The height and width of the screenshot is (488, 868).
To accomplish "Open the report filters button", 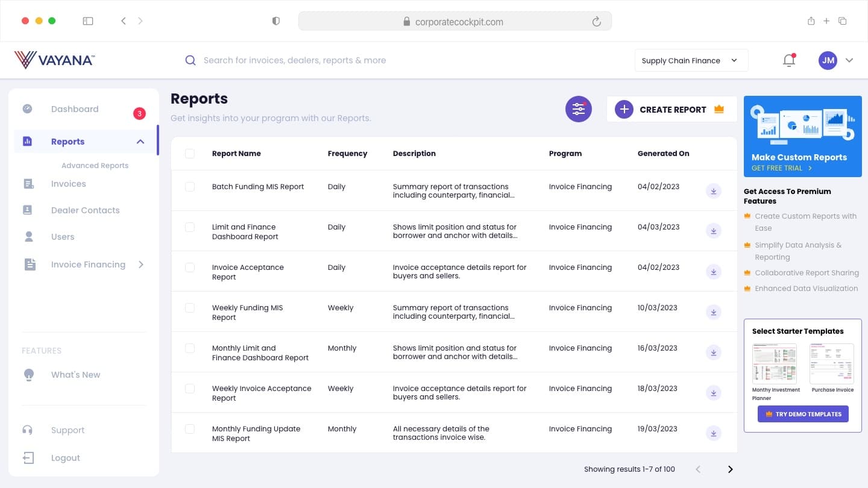I will coord(579,109).
